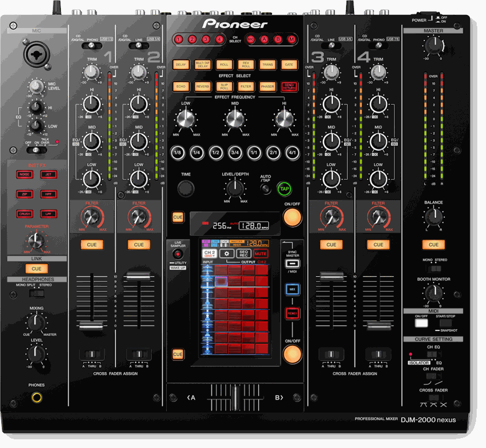Choose the REVERB effect
486x448 pixels.
[202, 86]
